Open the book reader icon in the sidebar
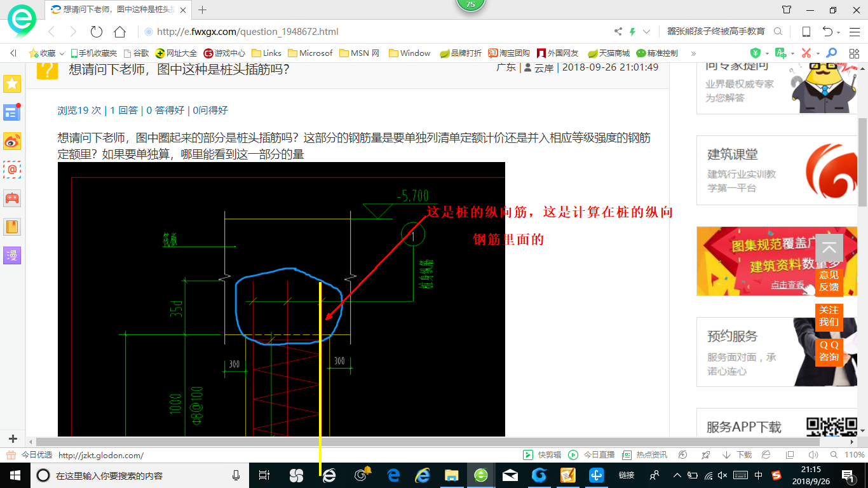Screen dimensions: 868x488 point(12,227)
